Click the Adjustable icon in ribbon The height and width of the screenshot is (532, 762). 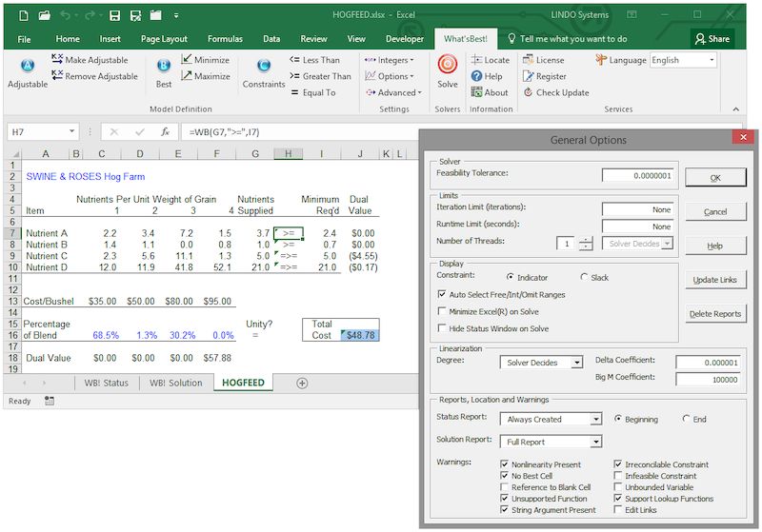[28, 66]
